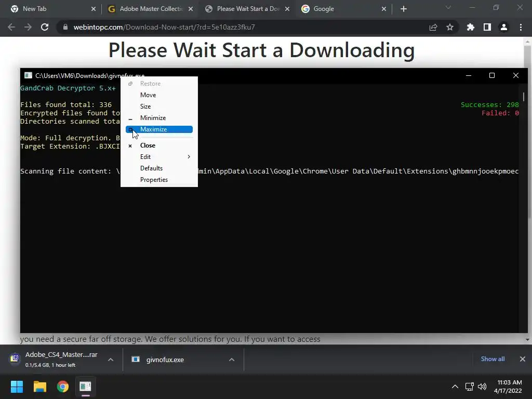Close the Please Wait Start tab
This screenshot has width=532, height=399.
[287, 9]
